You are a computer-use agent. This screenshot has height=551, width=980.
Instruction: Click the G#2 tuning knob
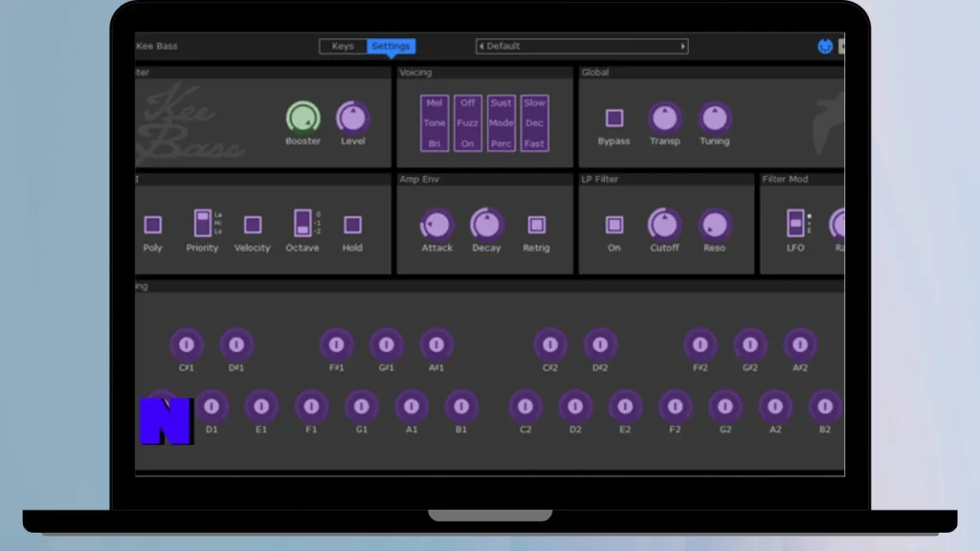[x=750, y=344]
